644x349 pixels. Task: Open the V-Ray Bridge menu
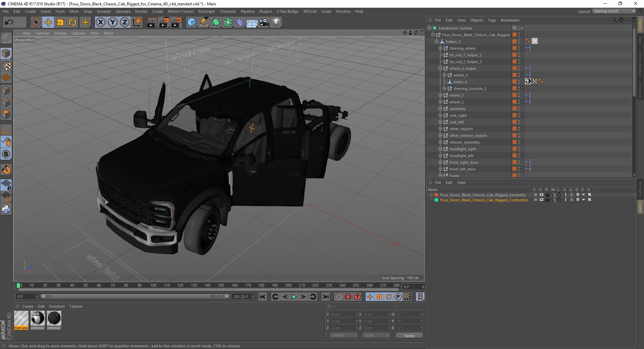coord(287,11)
